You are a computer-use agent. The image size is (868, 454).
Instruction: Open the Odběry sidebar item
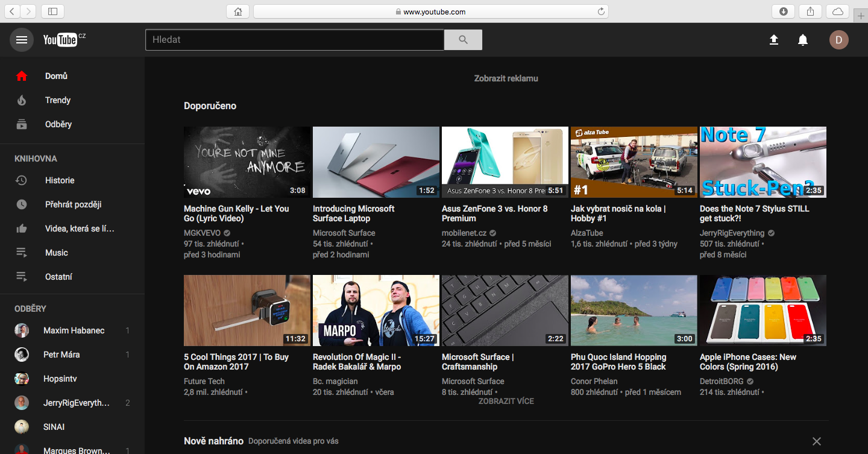tap(58, 124)
